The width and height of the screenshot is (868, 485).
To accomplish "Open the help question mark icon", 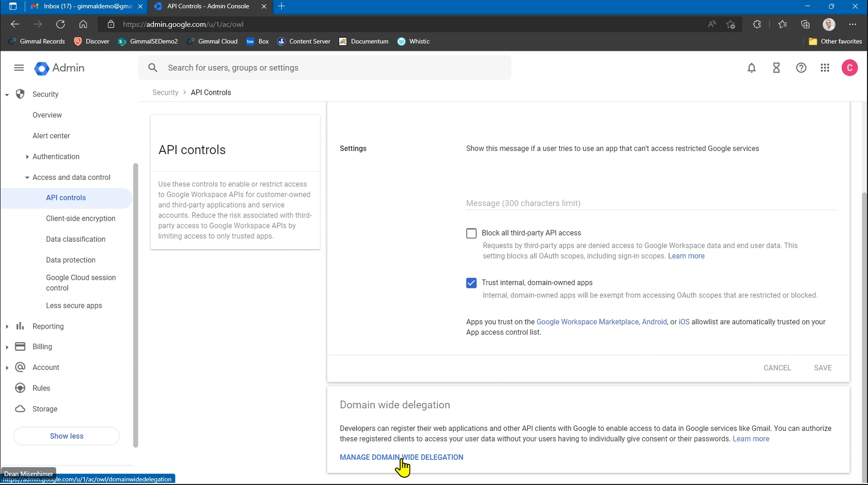I will point(801,68).
